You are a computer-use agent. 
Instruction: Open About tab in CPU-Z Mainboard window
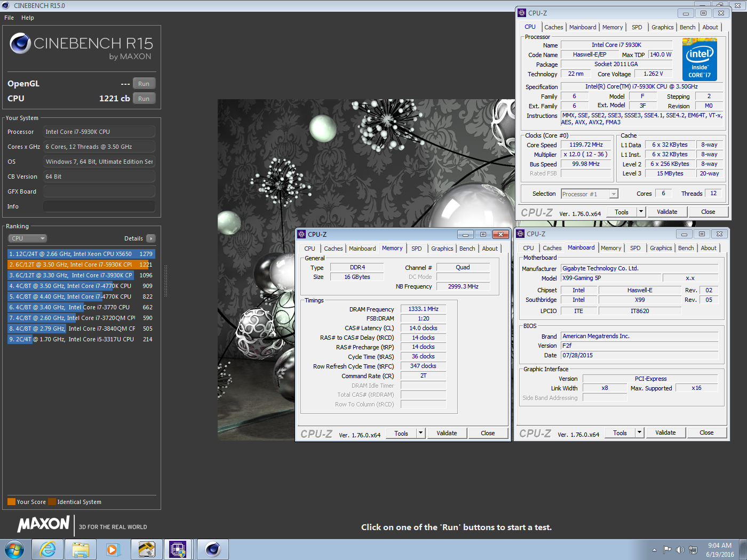tap(709, 248)
